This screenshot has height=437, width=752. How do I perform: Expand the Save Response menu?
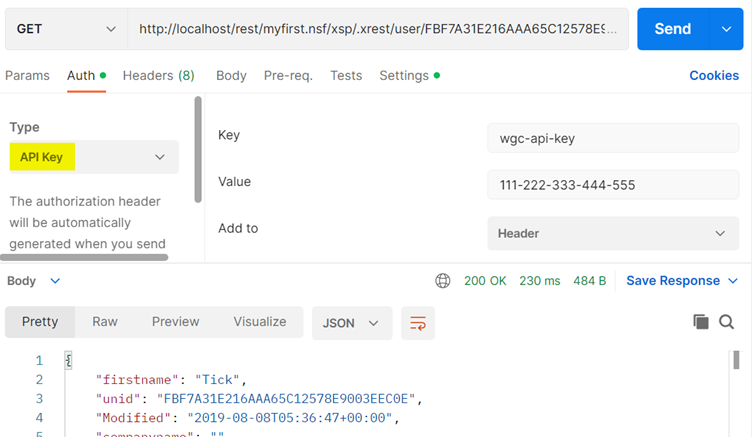(x=683, y=281)
